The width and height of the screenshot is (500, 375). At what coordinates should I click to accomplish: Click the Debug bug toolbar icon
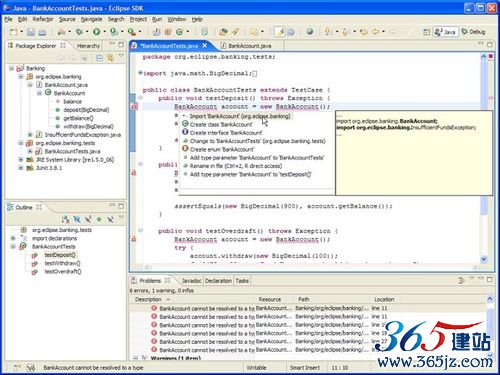(79, 32)
